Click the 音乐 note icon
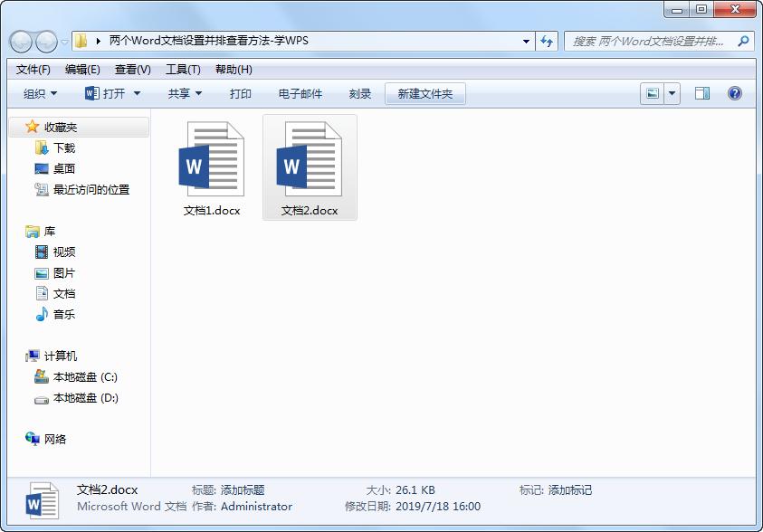 point(42,315)
